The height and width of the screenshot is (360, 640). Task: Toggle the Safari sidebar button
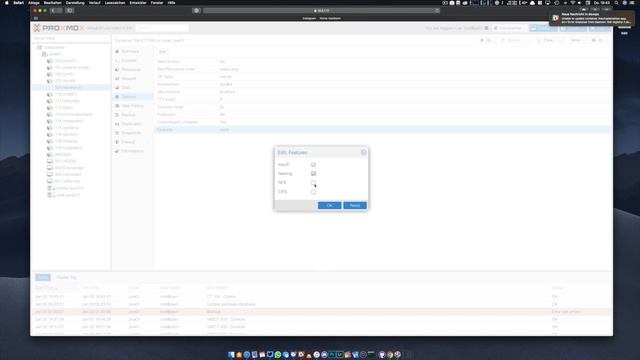click(69, 11)
